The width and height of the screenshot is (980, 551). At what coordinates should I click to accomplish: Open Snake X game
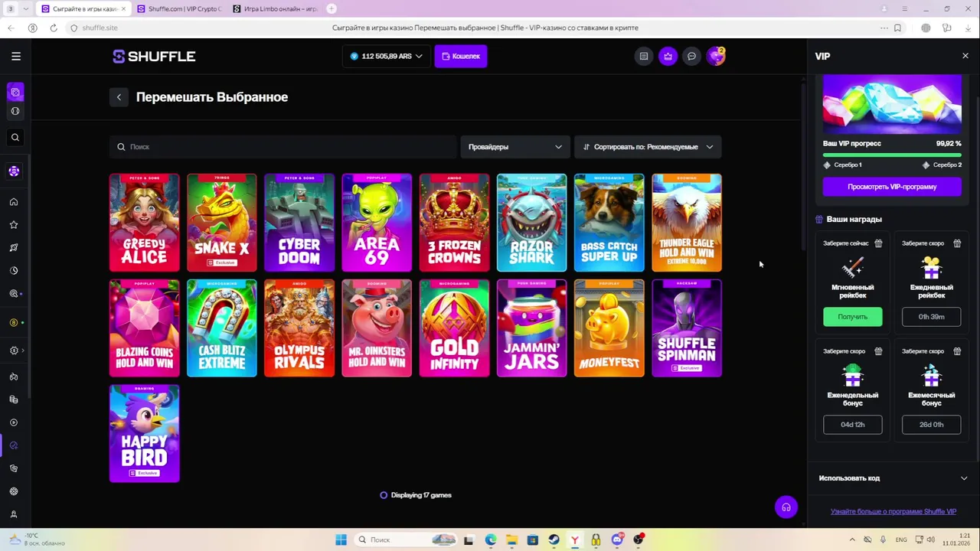222,223
